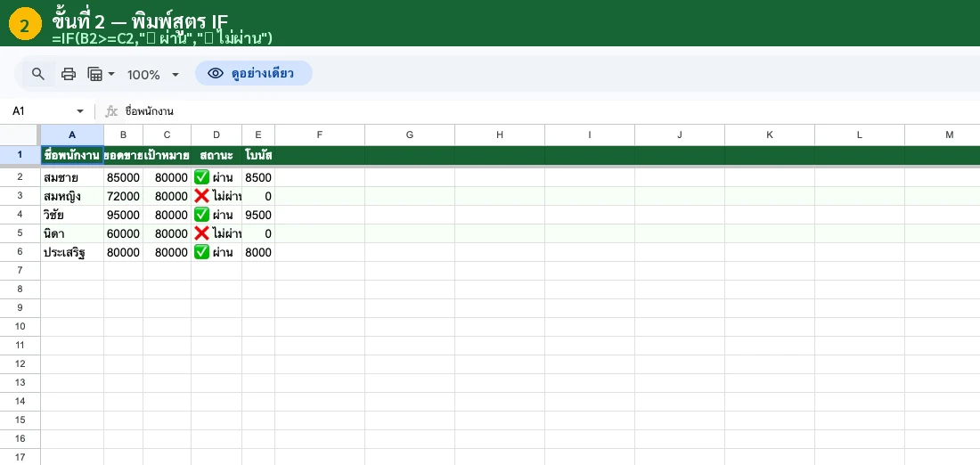Open the filter views table icon
This screenshot has height=465, width=980.
point(95,74)
